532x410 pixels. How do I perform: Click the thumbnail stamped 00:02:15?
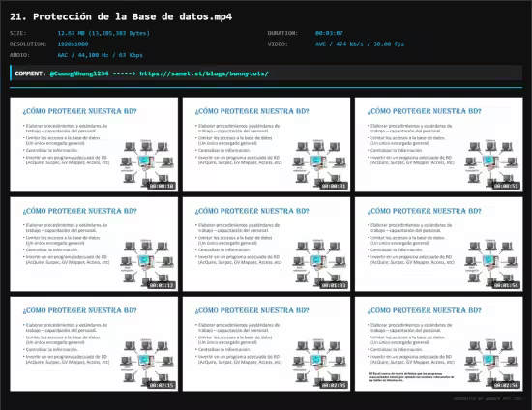94,344
